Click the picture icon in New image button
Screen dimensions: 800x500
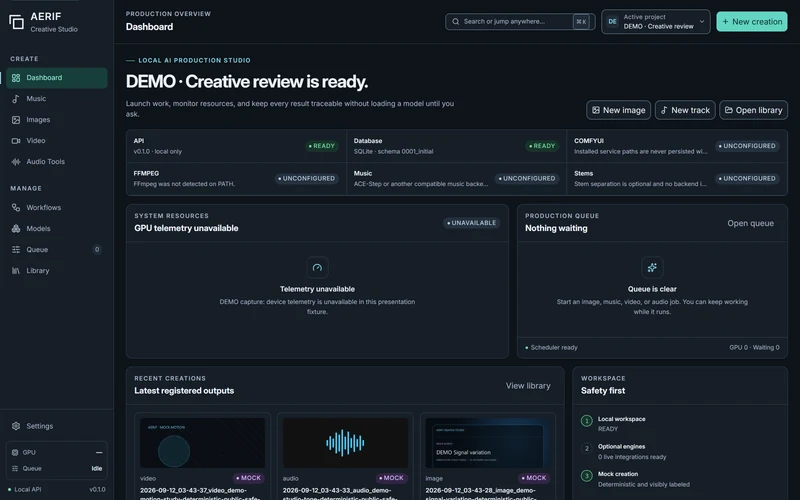[595, 110]
